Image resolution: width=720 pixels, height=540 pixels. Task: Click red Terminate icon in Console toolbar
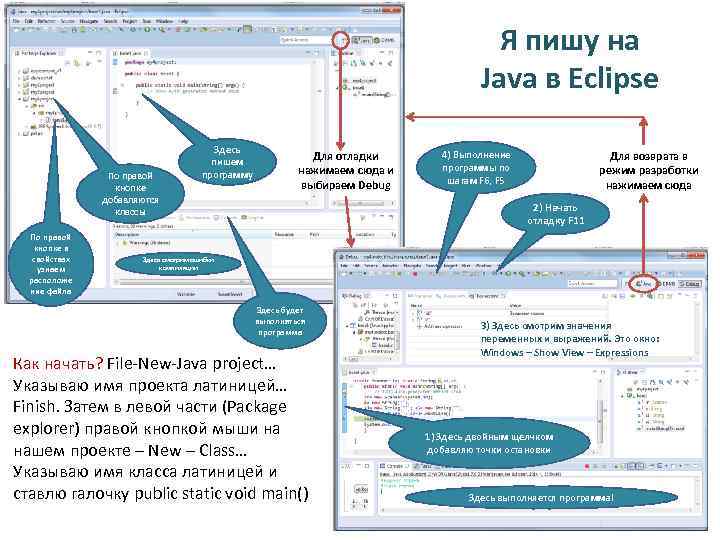click(587, 466)
